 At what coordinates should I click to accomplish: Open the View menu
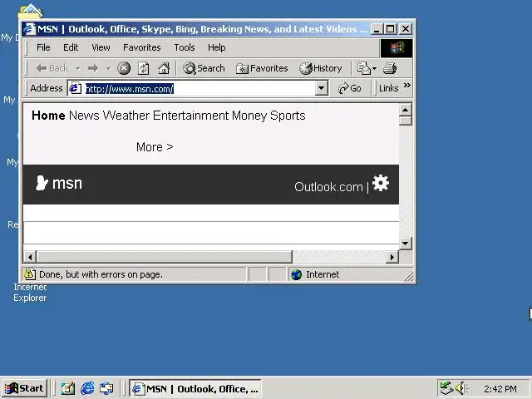[x=101, y=47]
